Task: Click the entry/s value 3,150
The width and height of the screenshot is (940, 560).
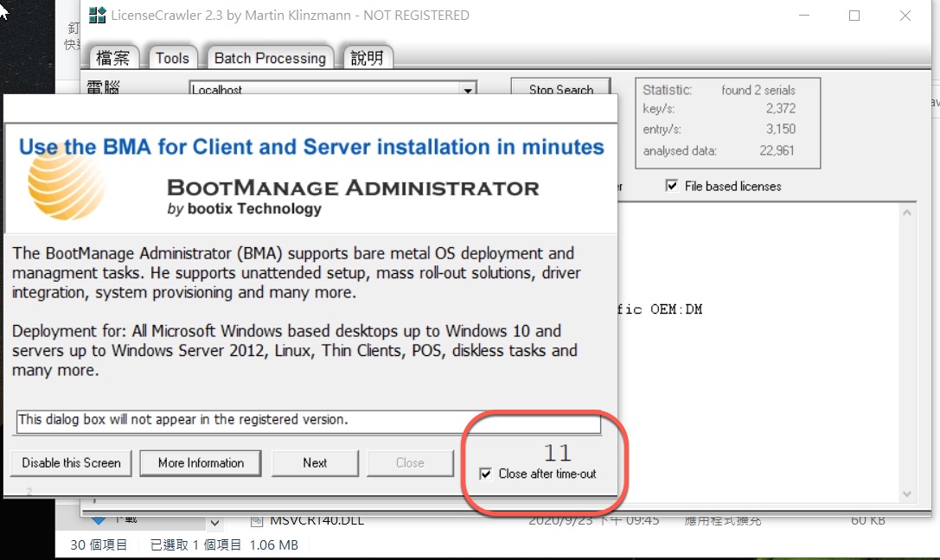Action: pyautogui.click(x=781, y=129)
